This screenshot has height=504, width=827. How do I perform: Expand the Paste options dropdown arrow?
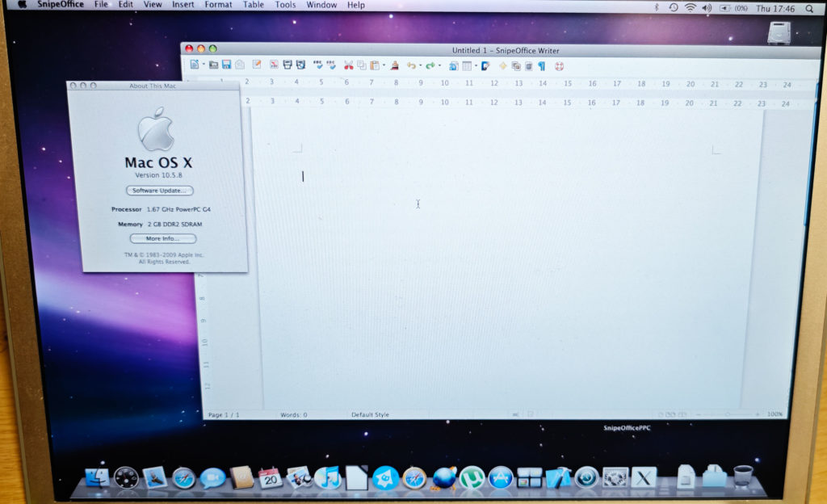384,66
